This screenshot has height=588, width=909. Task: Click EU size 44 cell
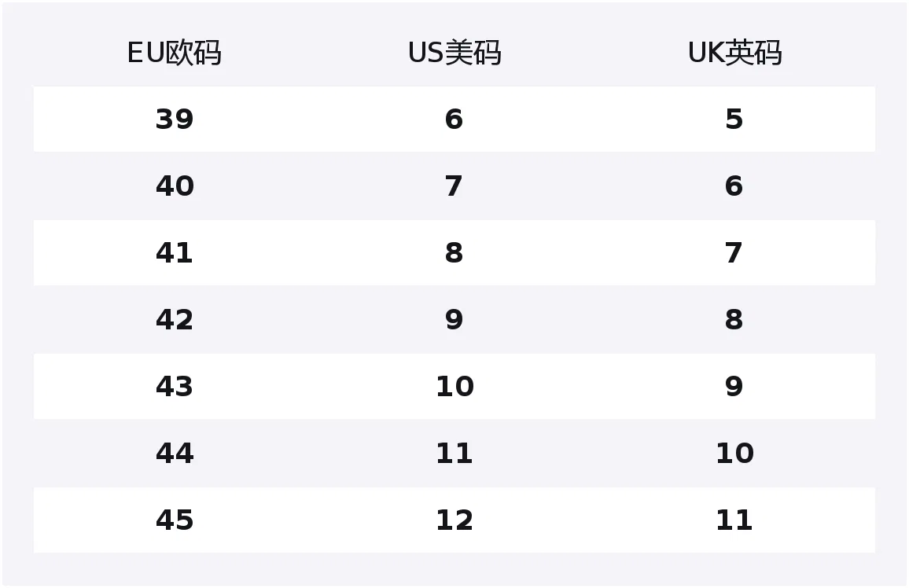pos(174,453)
